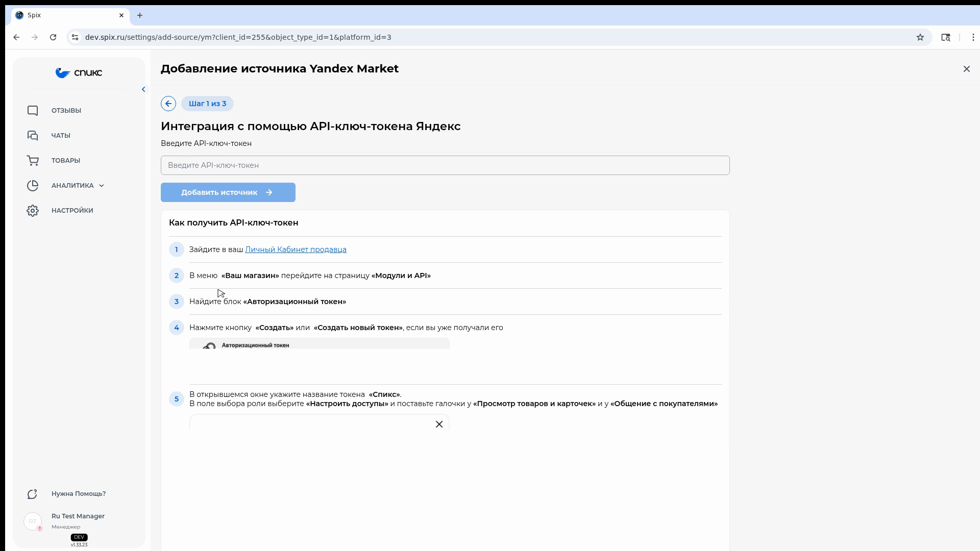The image size is (980, 551).
Task: Collapse the sidebar with the chevron arrow
Action: coord(143,89)
